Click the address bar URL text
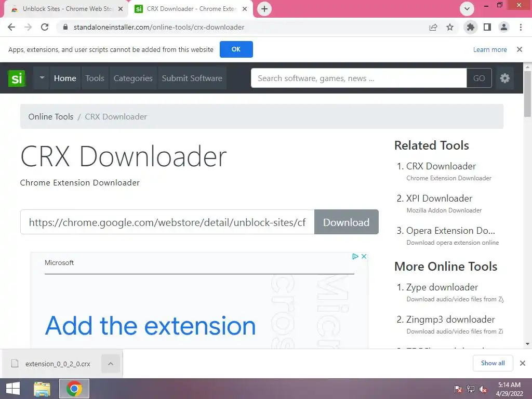 (159, 27)
